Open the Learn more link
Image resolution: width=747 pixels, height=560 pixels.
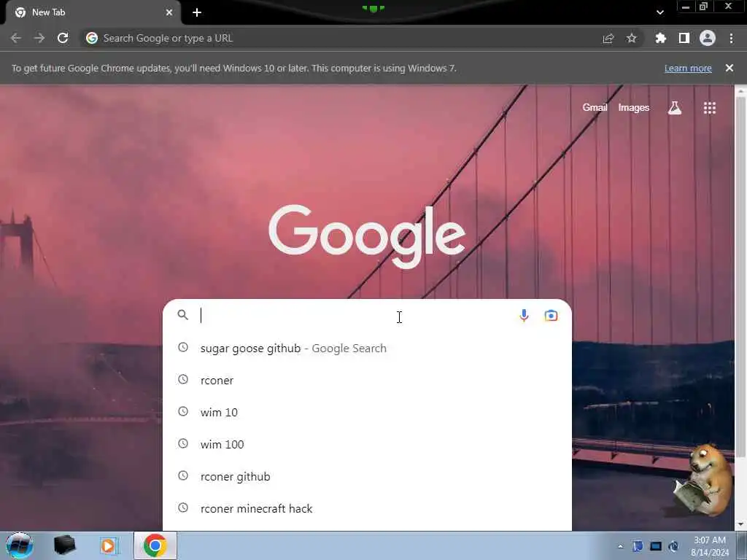tap(688, 68)
